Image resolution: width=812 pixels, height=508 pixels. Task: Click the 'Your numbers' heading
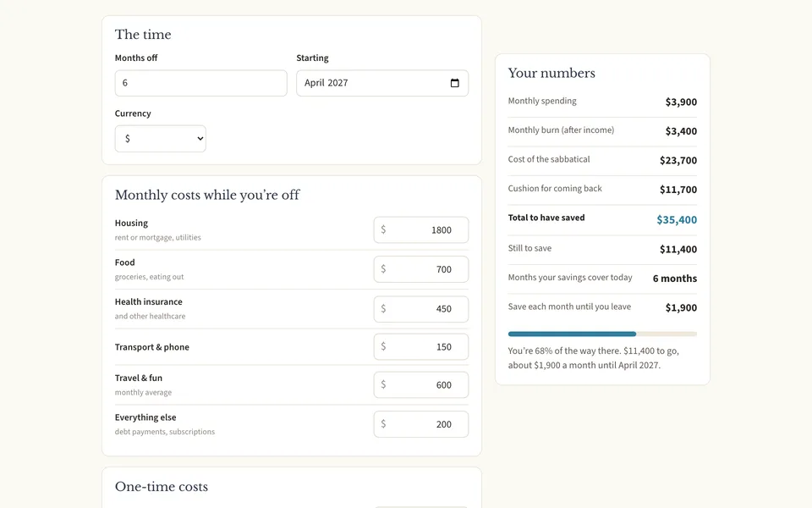coord(551,73)
